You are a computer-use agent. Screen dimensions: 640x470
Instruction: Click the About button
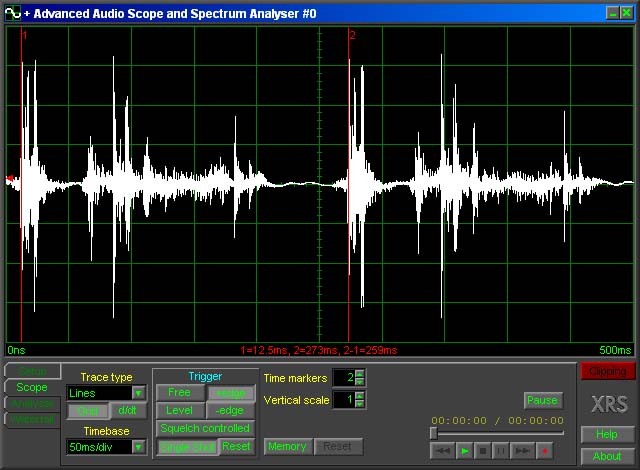tap(607, 456)
